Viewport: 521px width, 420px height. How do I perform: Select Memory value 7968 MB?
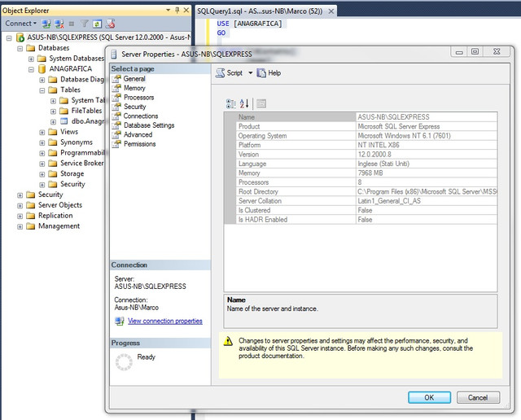tap(370, 173)
